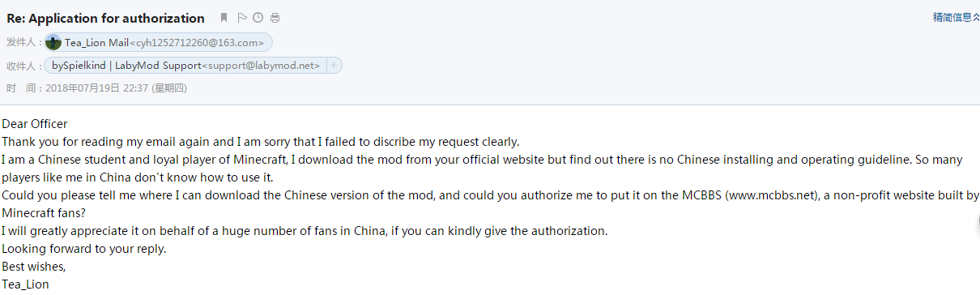
Task: Click the subject 'Re: Application for authorization'
Action: tap(105, 18)
